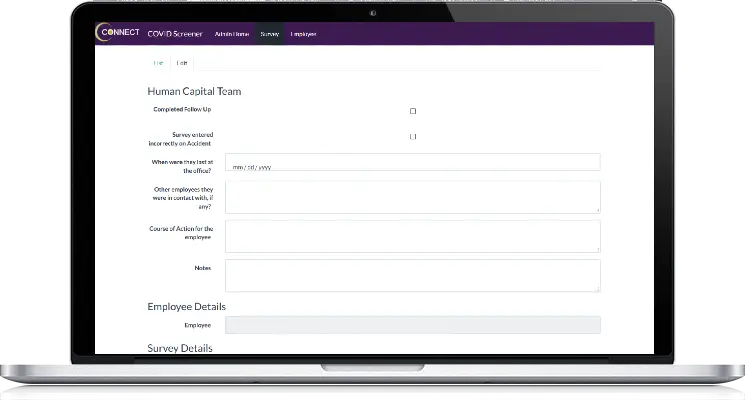Tick the Survey entered incorrectly checkbox
The height and width of the screenshot is (400, 745).
pyautogui.click(x=413, y=136)
